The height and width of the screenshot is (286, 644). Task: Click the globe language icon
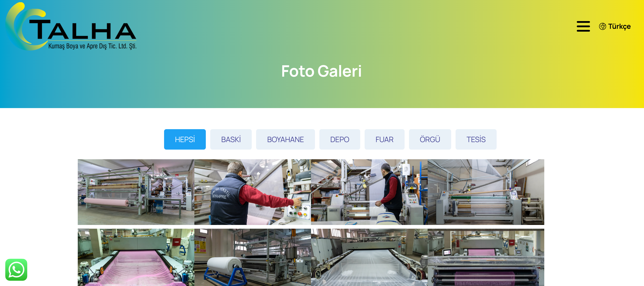point(602,26)
